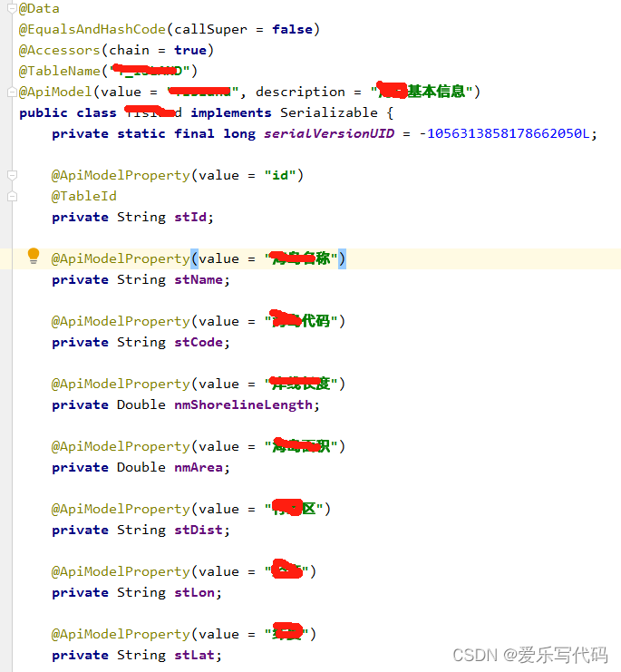Click the stDist field name
This screenshot has height=672, width=621.
pos(199,530)
